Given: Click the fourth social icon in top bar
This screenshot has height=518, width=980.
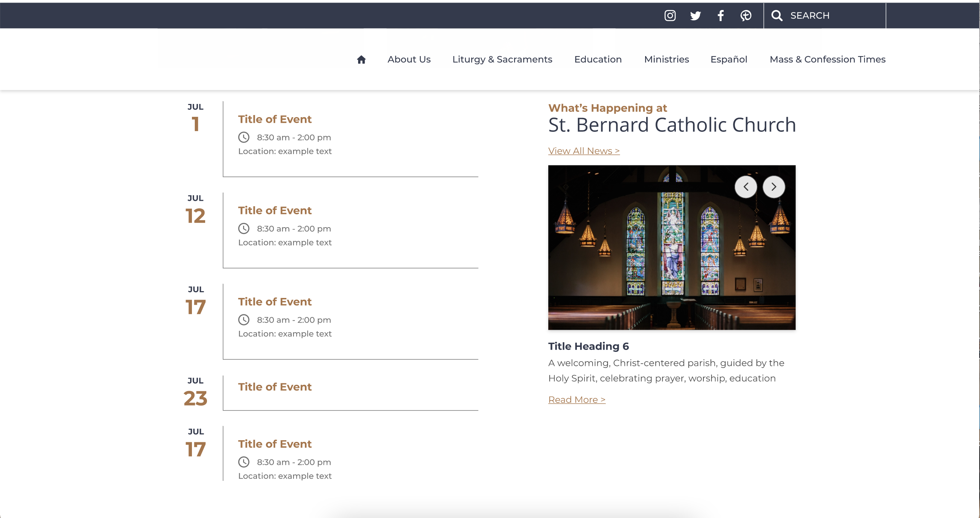Looking at the screenshot, I should pos(746,16).
